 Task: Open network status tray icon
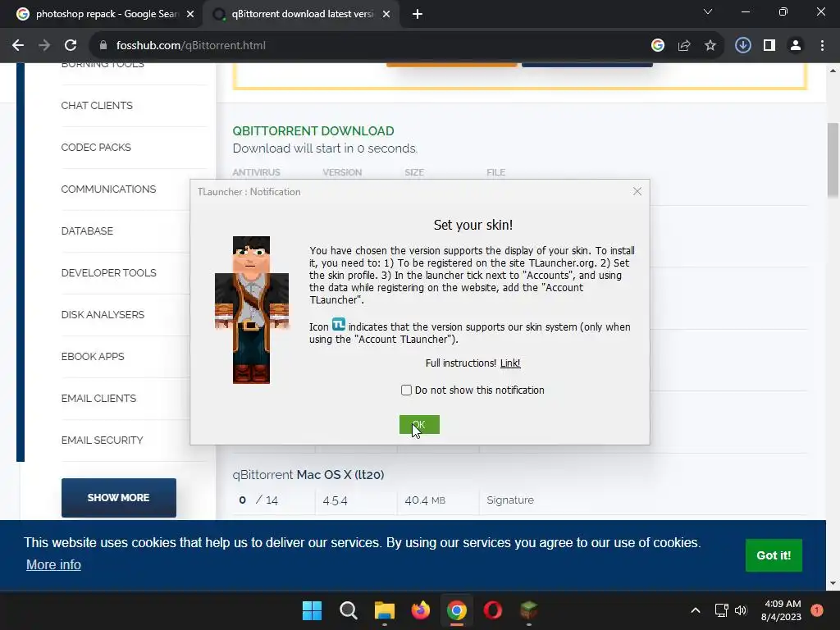coord(722,610)
